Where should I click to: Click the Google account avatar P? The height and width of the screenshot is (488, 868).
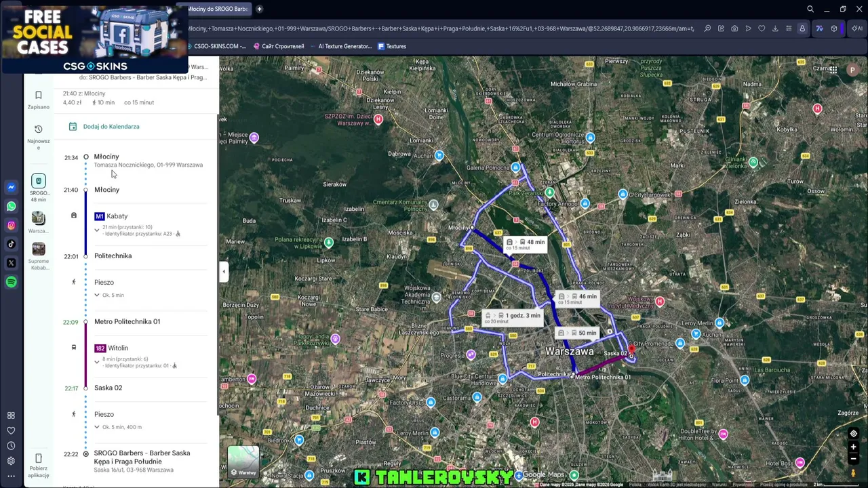[852, 70]
